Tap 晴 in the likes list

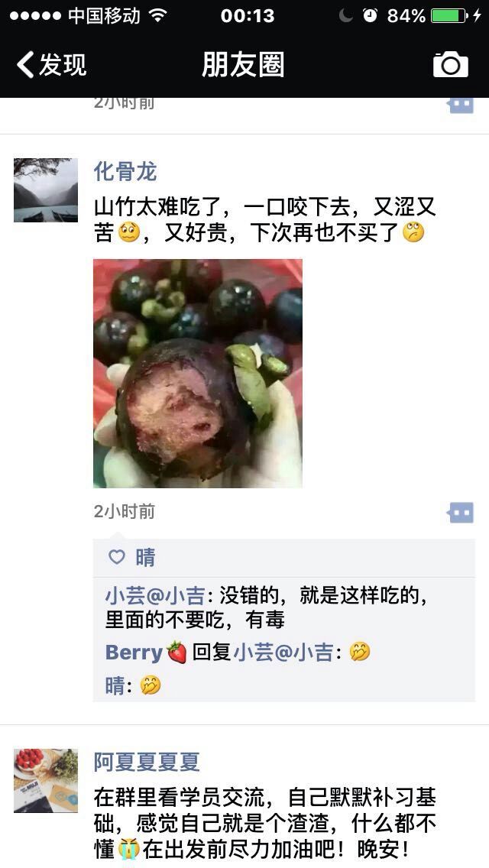(x=145, y=557)
